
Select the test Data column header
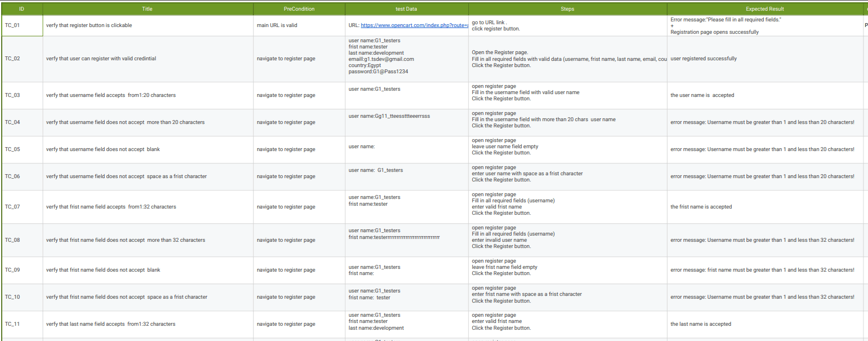click(x=406, y=9)
